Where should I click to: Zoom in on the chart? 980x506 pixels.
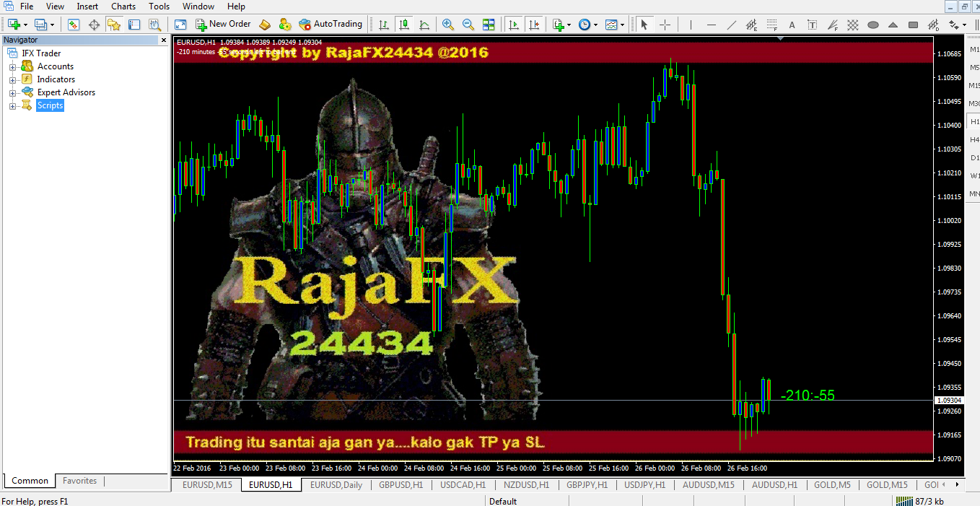448,25
